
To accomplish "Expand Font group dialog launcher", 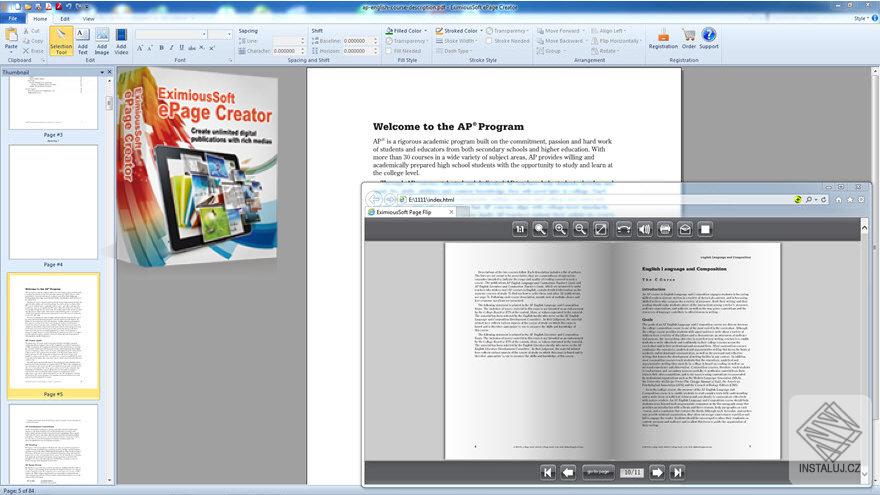I will pos(230,60).
